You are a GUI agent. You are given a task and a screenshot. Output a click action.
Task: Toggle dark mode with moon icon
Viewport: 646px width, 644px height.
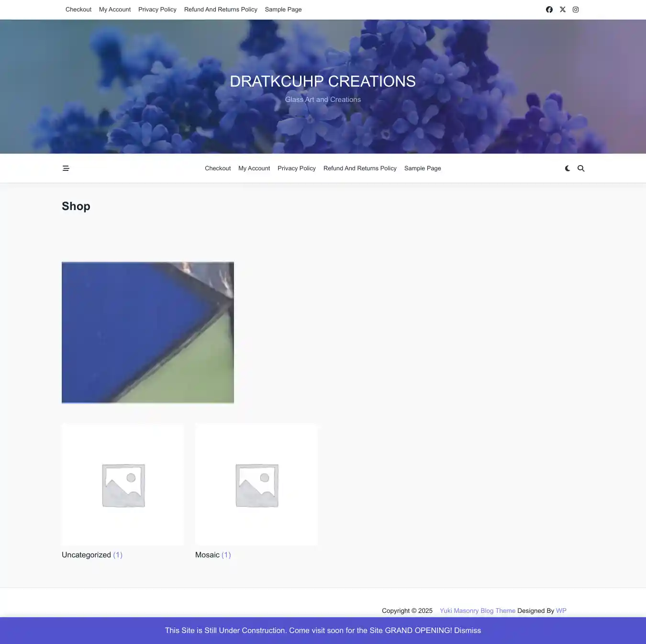(x=568, y=168)
